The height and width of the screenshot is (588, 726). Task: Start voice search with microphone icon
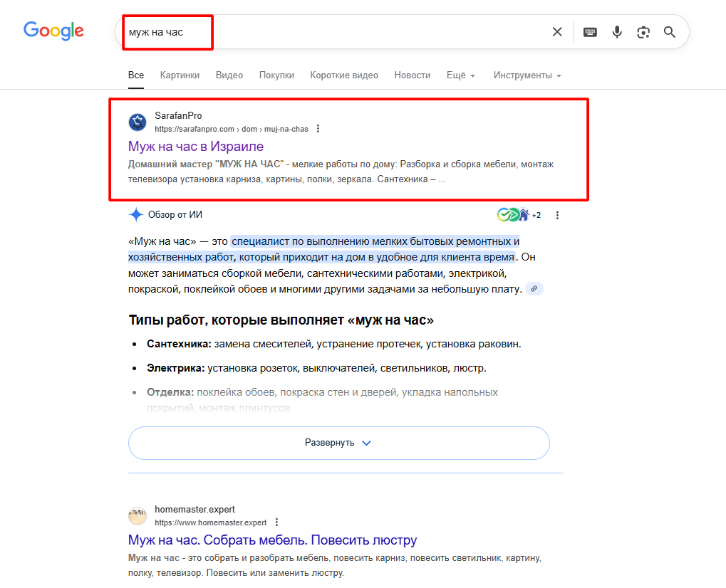pos(617,32)
